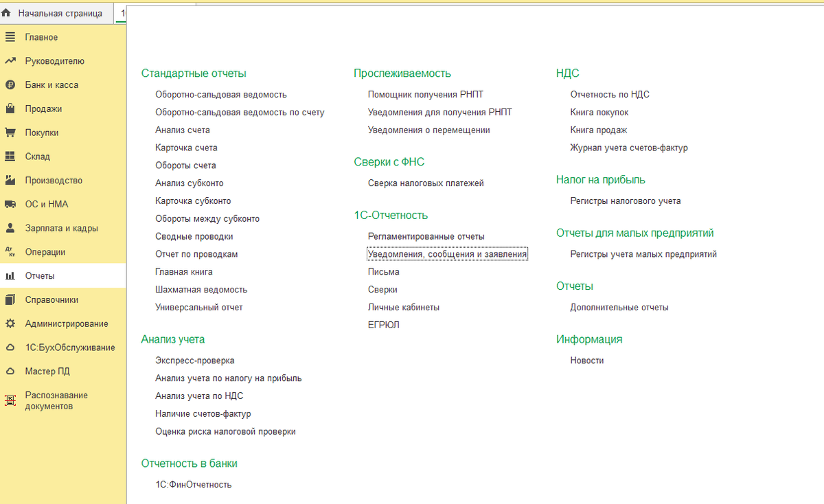Click the Производство factory icon
The height and width of the screenshot is (504, 824).
coord(10,181)
